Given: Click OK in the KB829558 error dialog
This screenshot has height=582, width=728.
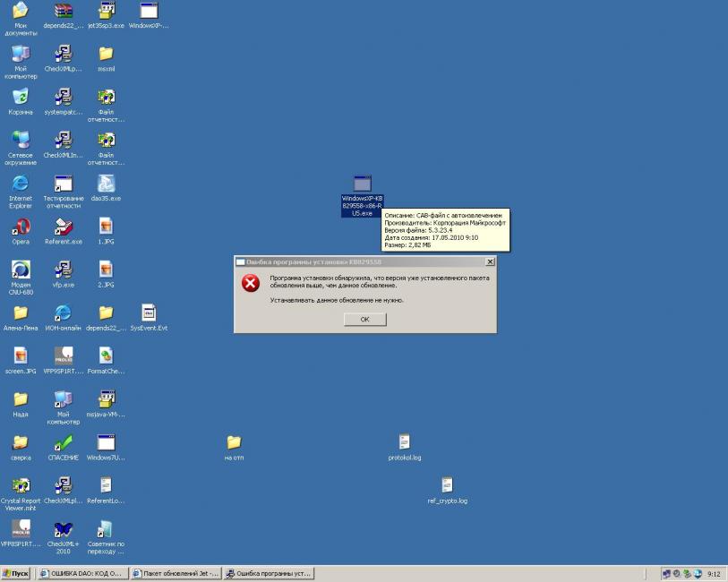Looking at the screenshot, I should click(364, 320).
